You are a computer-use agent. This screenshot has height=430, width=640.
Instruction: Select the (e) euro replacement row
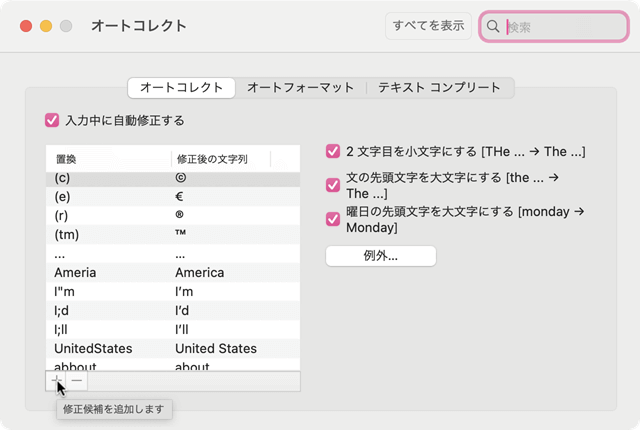point(172,197)
